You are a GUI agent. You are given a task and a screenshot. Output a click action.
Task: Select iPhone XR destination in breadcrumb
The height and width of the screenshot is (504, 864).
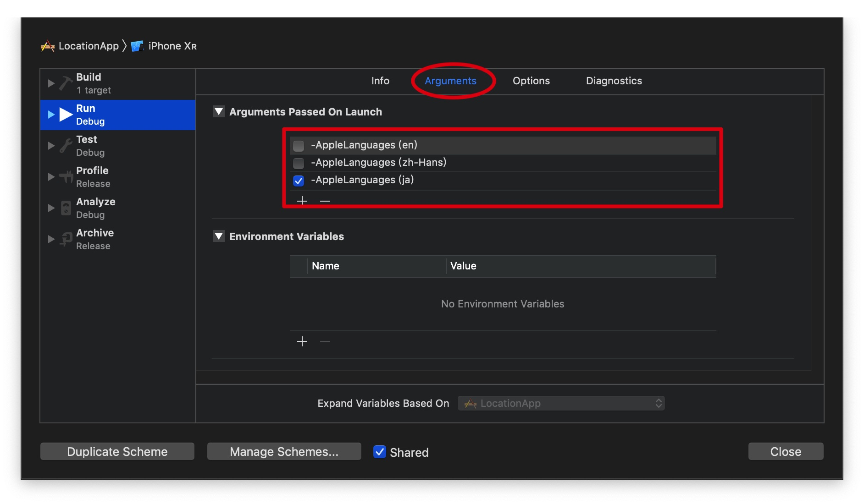click(x=172, y=46)
